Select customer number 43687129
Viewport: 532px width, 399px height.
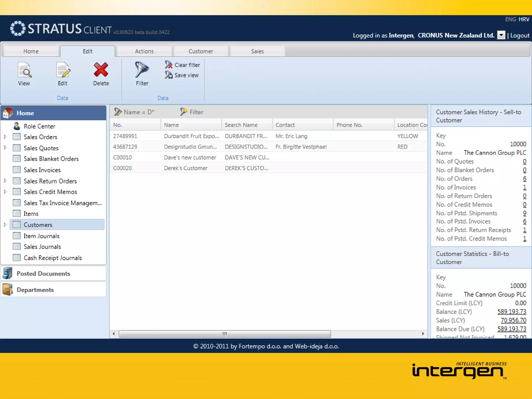point(125,147)
